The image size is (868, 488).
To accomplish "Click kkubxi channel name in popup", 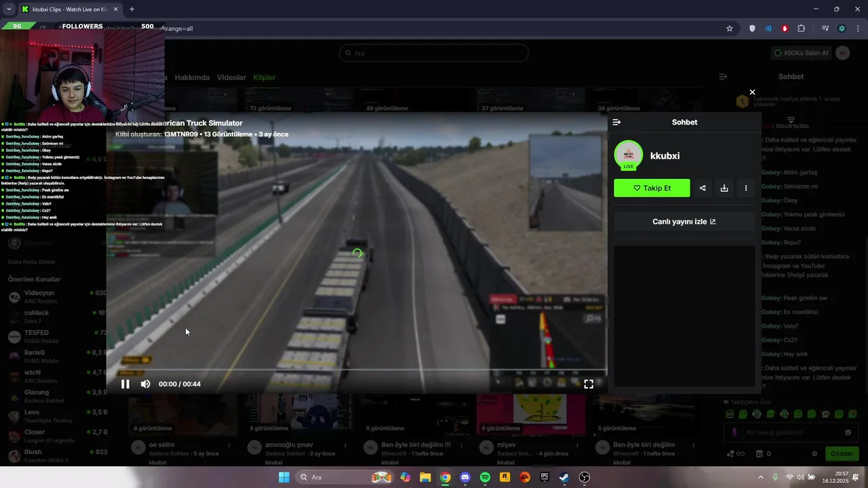I will pyautogui.click(x=665, y=156).
